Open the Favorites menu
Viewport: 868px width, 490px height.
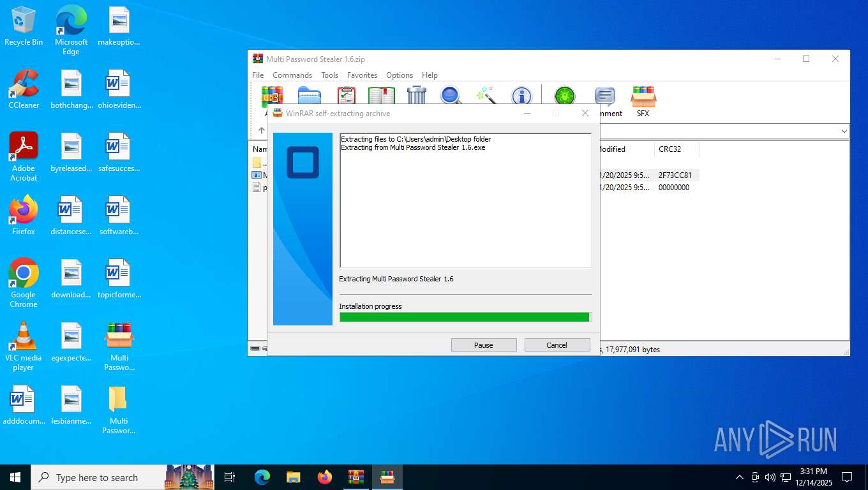coord(362,75)
